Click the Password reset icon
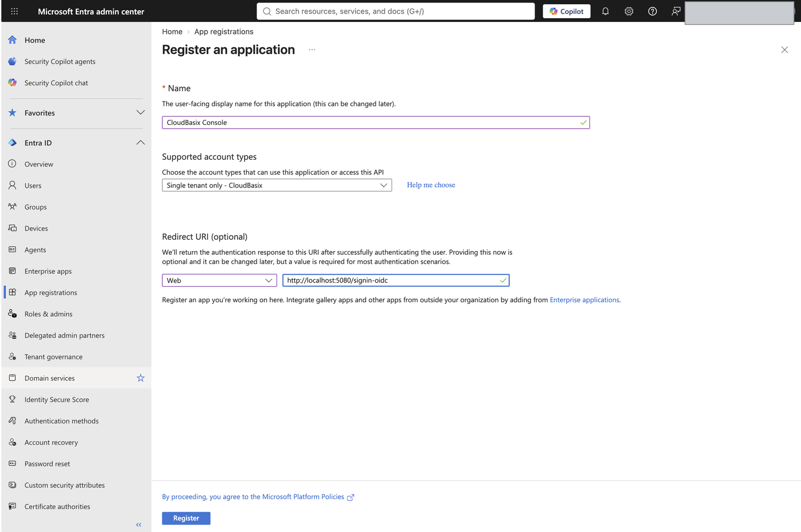Image resolution: width=801 pixels, height=532 pixels. pos(12,463)
